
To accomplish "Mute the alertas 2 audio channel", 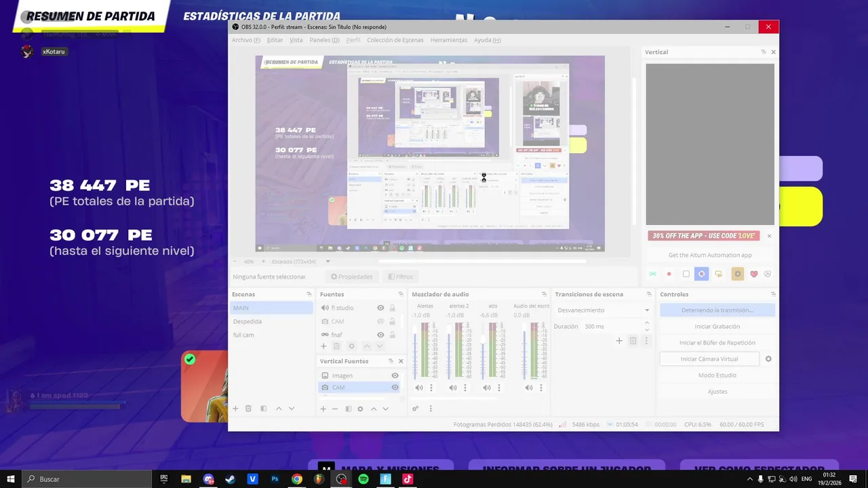I will click(x=452, y=388).
